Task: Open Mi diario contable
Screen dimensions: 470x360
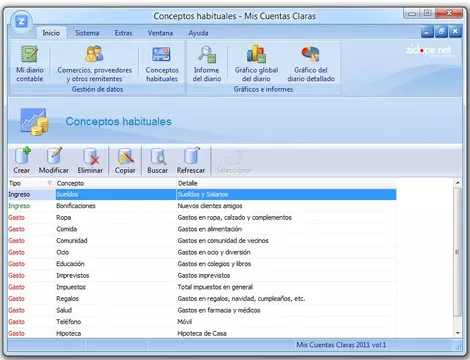Action: click(x=30, y=64)
